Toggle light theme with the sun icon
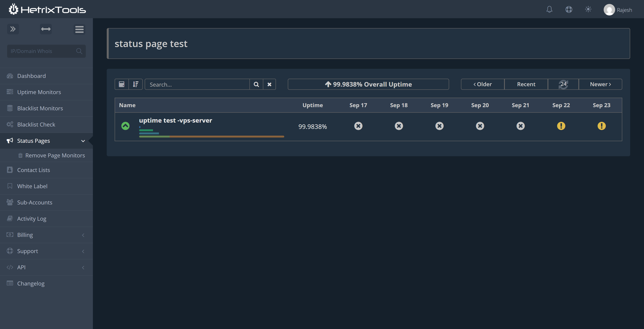Image resolution: width=644 pixels, height=329 pixels. point(588,9)
